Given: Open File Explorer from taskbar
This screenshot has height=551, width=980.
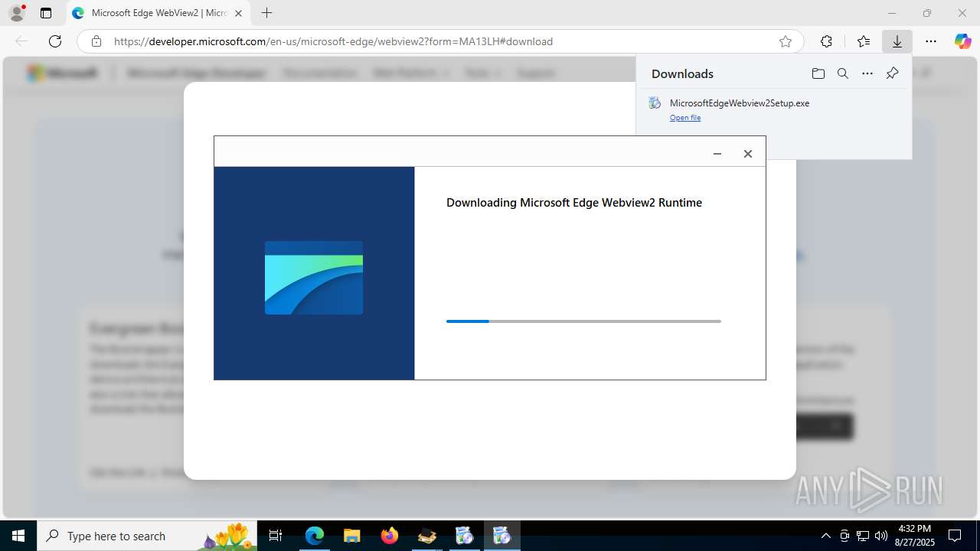Looking at the screenshot, I should coord(352,536).
